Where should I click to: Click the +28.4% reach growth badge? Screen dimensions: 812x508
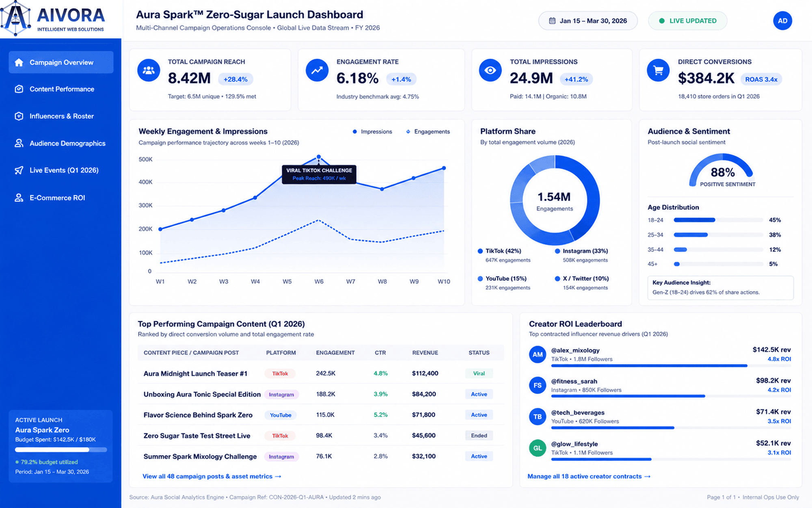[x=235, y=79]
